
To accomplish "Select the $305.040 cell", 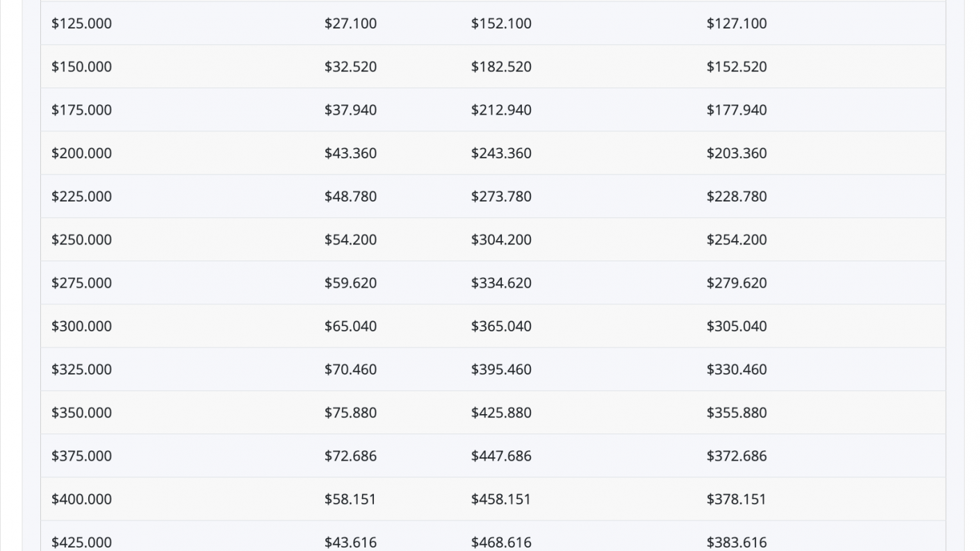I will [737, 326].
